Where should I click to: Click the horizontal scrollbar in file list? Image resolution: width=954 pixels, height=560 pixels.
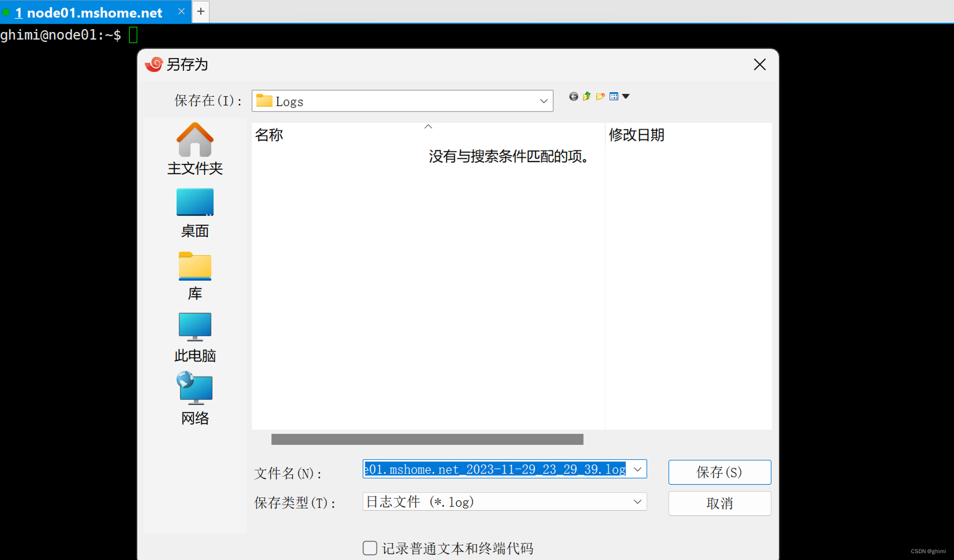pos(427,439)
